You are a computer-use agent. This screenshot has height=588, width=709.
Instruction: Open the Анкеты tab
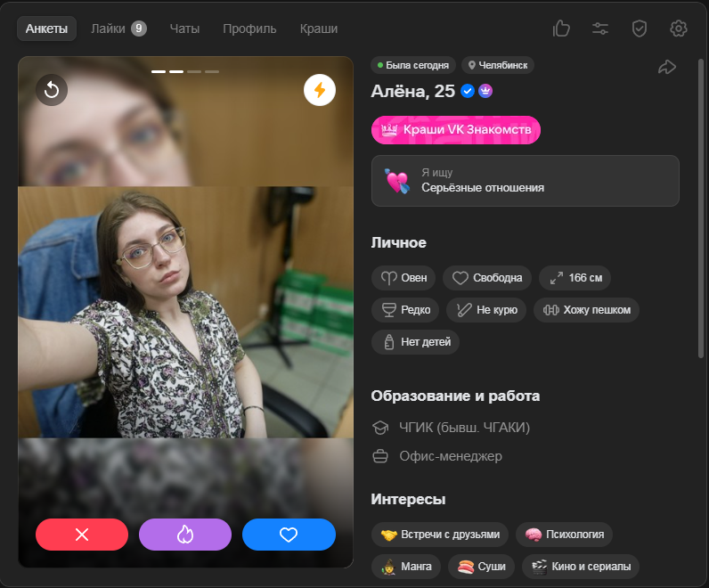pyautogui.click(x=46, y=29)
